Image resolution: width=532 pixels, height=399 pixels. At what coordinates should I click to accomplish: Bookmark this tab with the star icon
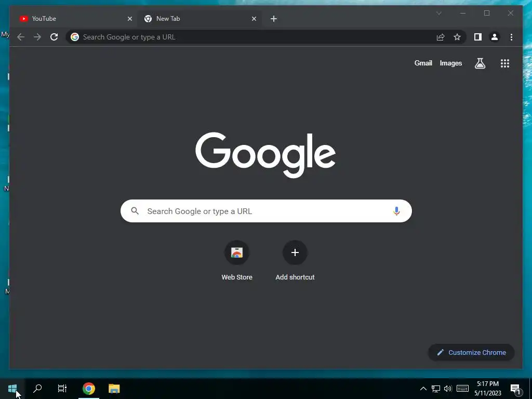click(457, 37)
